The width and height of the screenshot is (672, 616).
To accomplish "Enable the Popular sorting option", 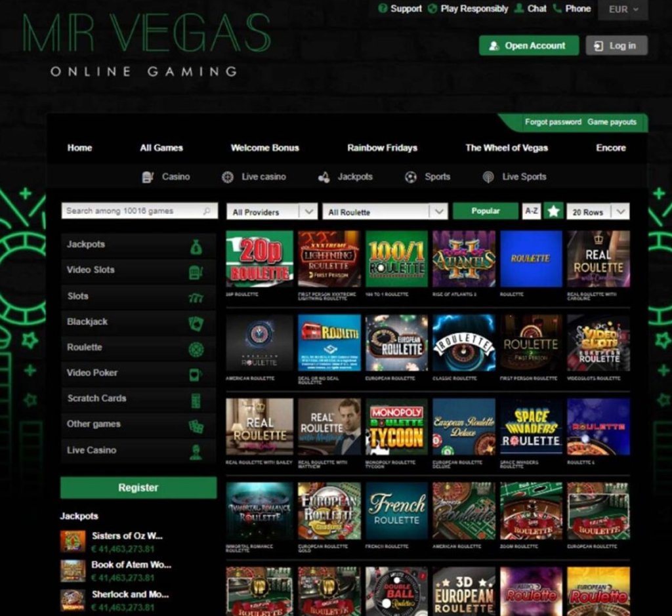I will click(x=486, y=211).
